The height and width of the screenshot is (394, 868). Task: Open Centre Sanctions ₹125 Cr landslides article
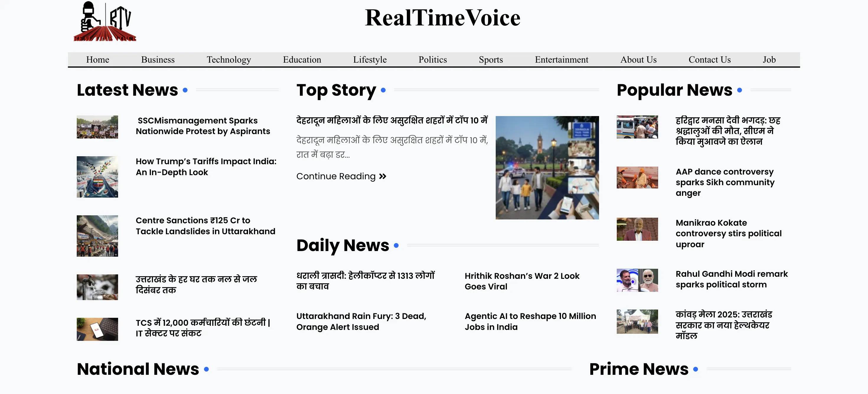click(x=205, y=225)
